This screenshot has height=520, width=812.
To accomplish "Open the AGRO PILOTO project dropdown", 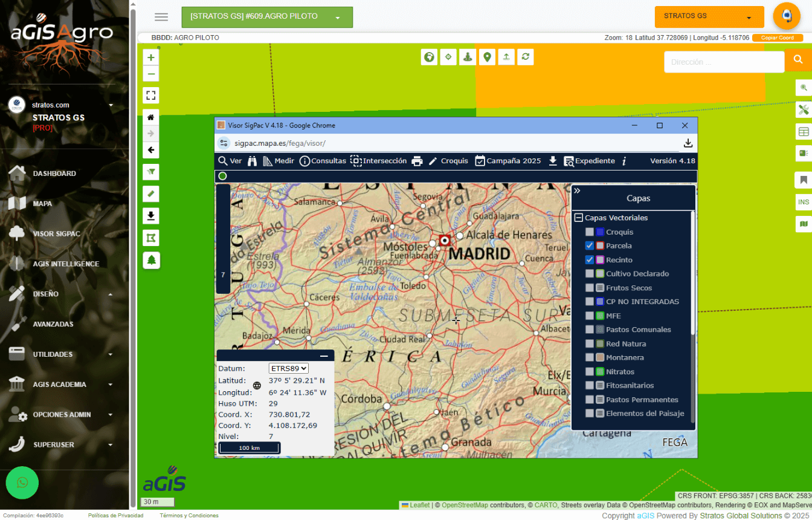I will point(266,17).
